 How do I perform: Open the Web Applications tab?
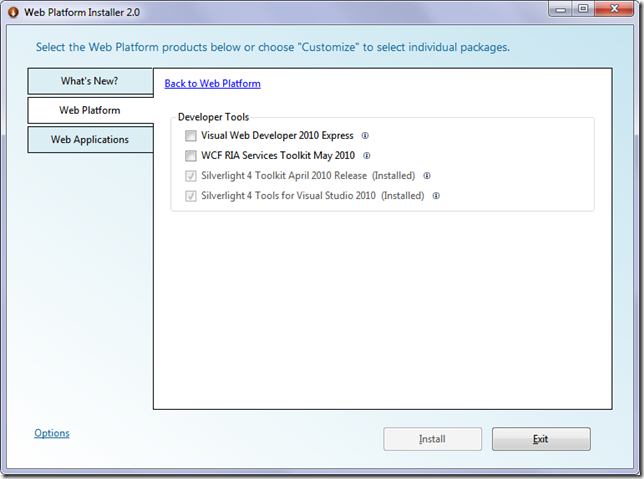point(89,139)
